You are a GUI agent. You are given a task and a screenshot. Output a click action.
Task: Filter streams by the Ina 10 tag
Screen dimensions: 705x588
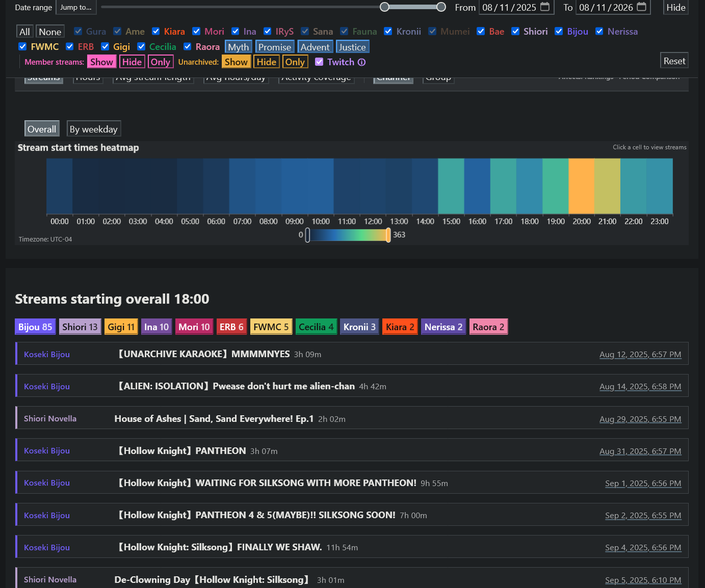pyautogui.click(x=156, y=327)
